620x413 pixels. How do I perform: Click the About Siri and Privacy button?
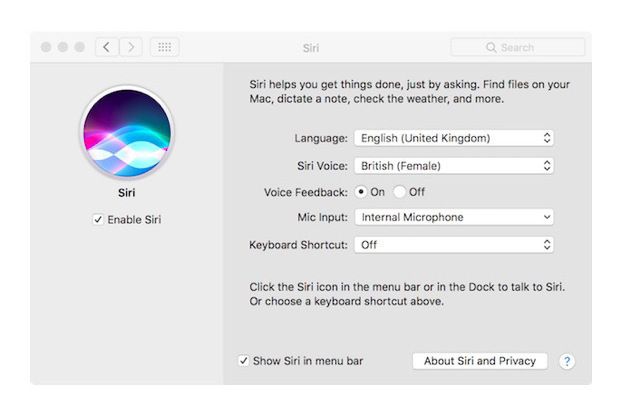[x=479, y=361]
